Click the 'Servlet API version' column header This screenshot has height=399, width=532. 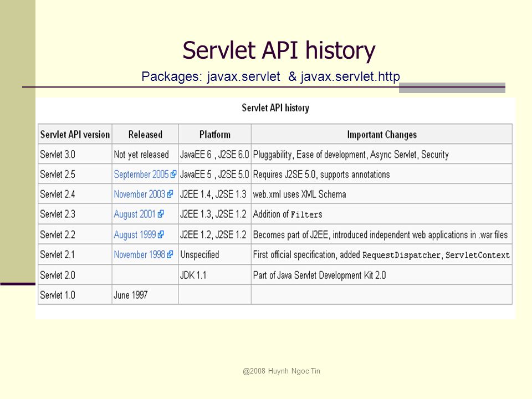(75, 134)
